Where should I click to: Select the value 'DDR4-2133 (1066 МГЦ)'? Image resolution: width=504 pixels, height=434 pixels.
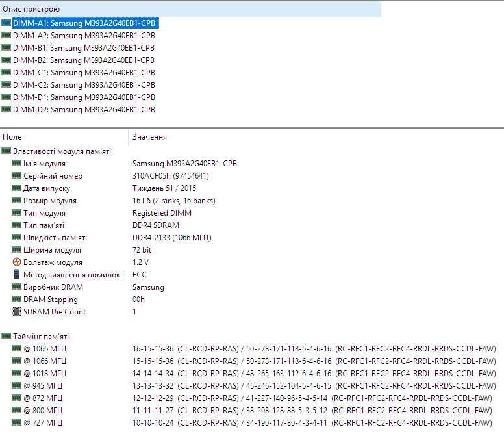(x=172, y=238)
